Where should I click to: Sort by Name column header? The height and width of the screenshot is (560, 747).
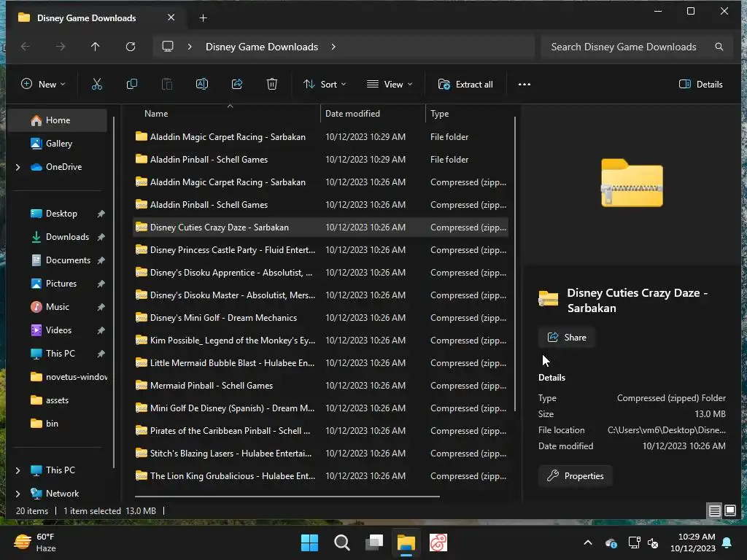click(x=228, y=114)
